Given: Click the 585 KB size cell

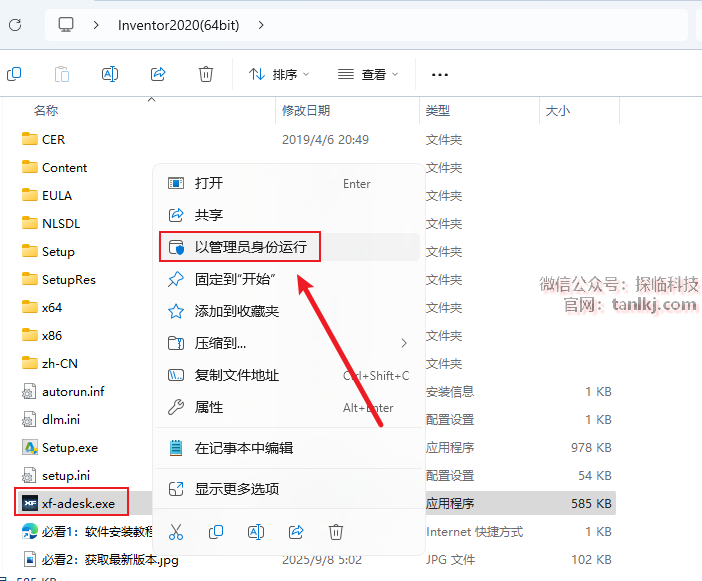Looking at the screenshot, I should [x=591, y=504].
